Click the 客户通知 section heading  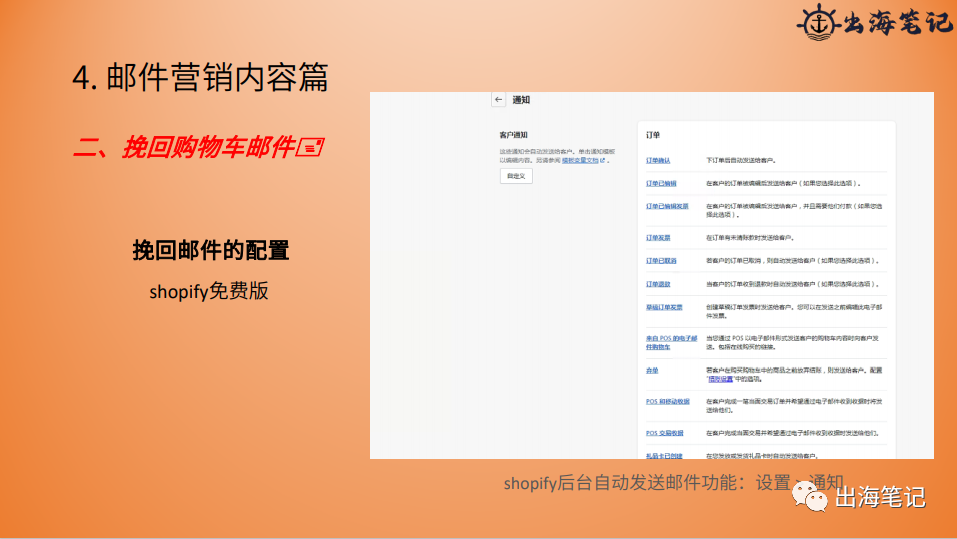513,135
